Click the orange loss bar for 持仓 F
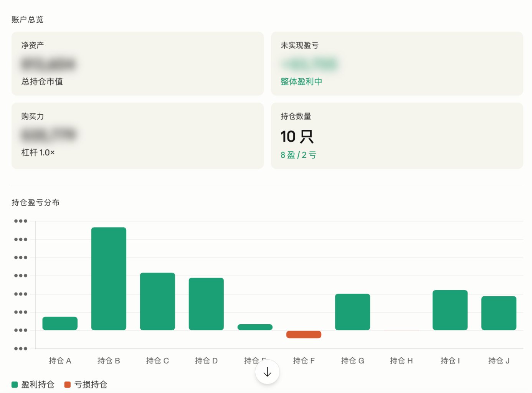 coord(304,334)
